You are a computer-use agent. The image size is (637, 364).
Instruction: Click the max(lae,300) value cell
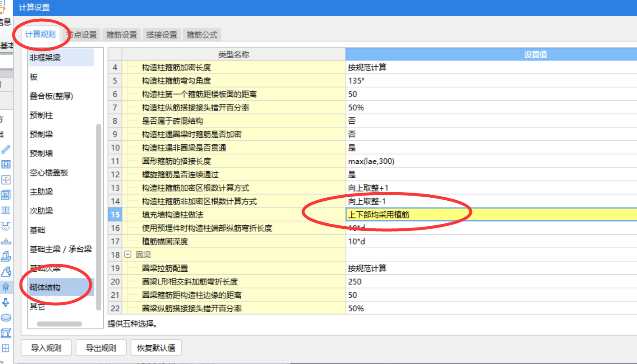point(492,161)
